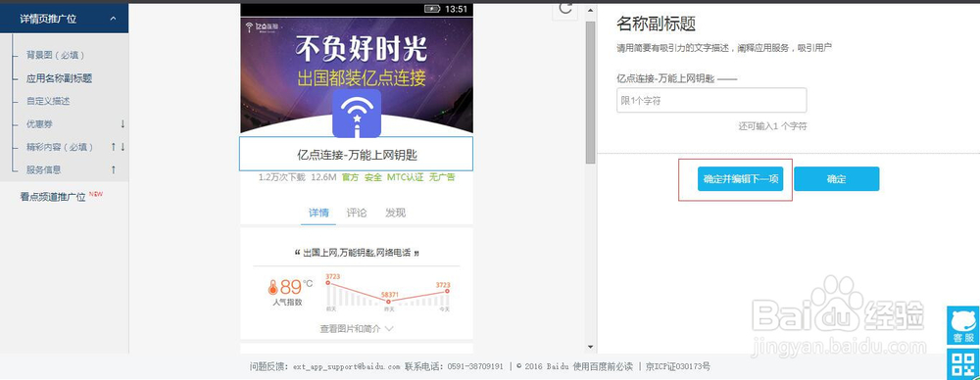This screenshot has height=380, width=980.
Task: Select 服务信息 in the sidebar
Action: tap(43, 170)
